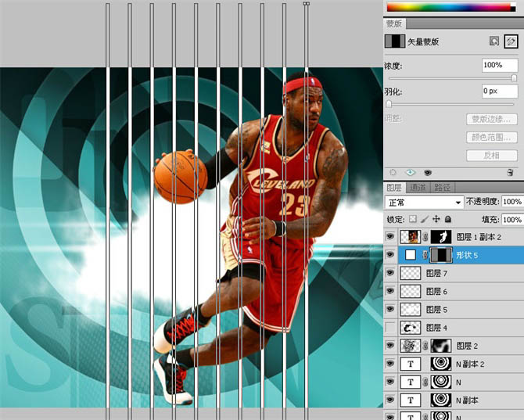Screen dimensions: 524x420
Task: Click the black swatch at spectrum bar end
Action: [x=513, y=9]
